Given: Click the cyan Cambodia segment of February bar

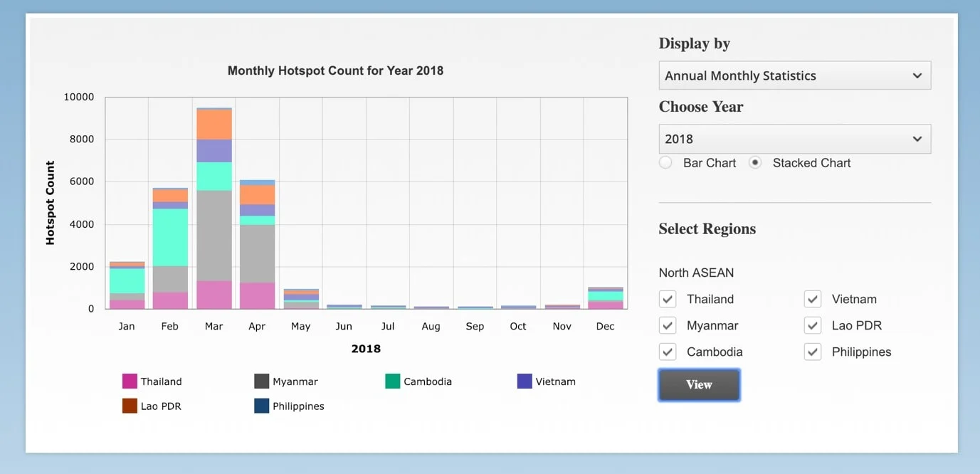Looking at the screenshot, I should (170, 237).
